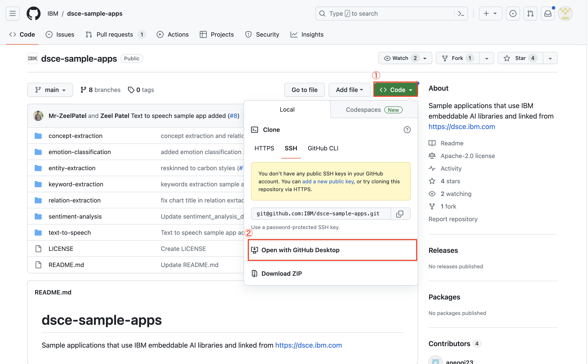
Task: Switch to the Codespaces tab
Action: pos(374,110)
